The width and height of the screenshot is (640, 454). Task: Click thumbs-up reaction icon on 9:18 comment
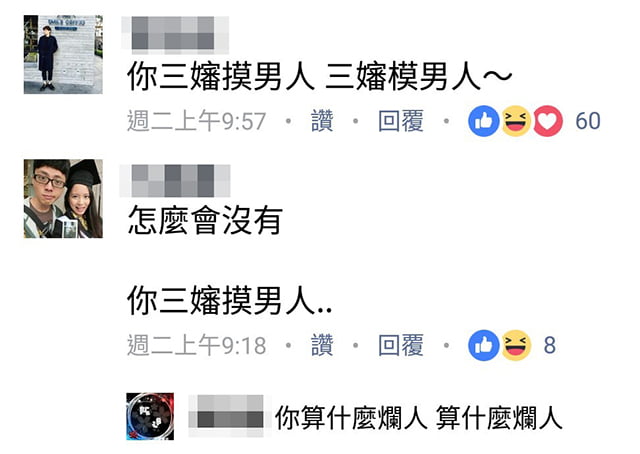(x=484, y=345)
